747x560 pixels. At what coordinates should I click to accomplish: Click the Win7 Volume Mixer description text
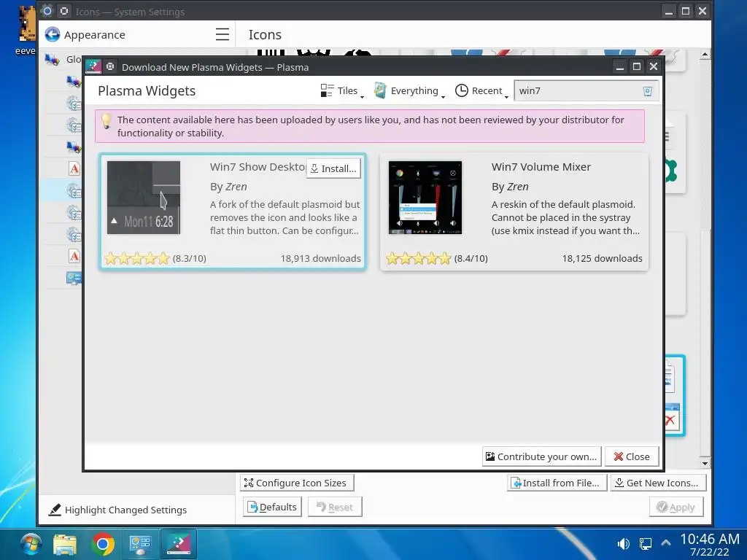tap(565, 217)
